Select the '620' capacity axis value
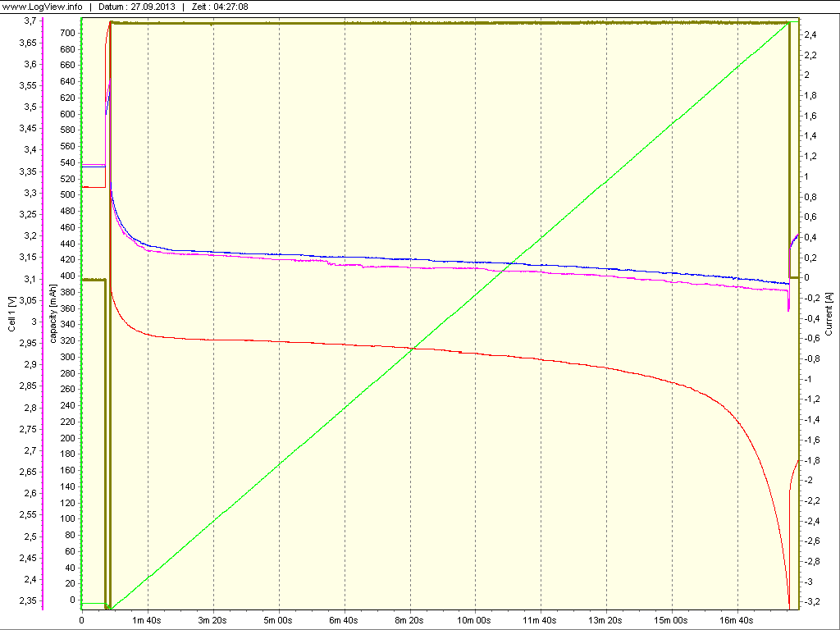The height and width of the screenshot is (630, 840). (x=67, y=98)
